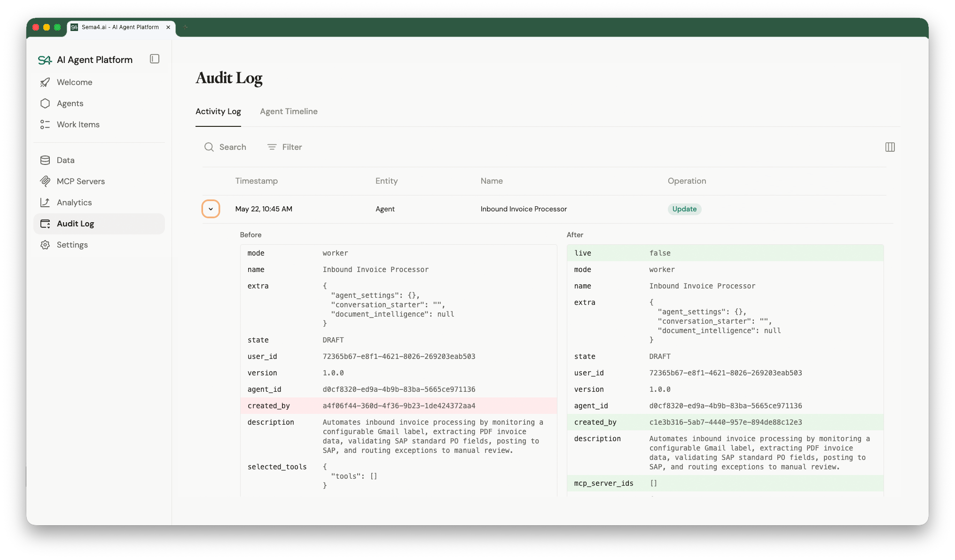Click the Before description text
Screen dimensions: 955x560
pos(433,436)
